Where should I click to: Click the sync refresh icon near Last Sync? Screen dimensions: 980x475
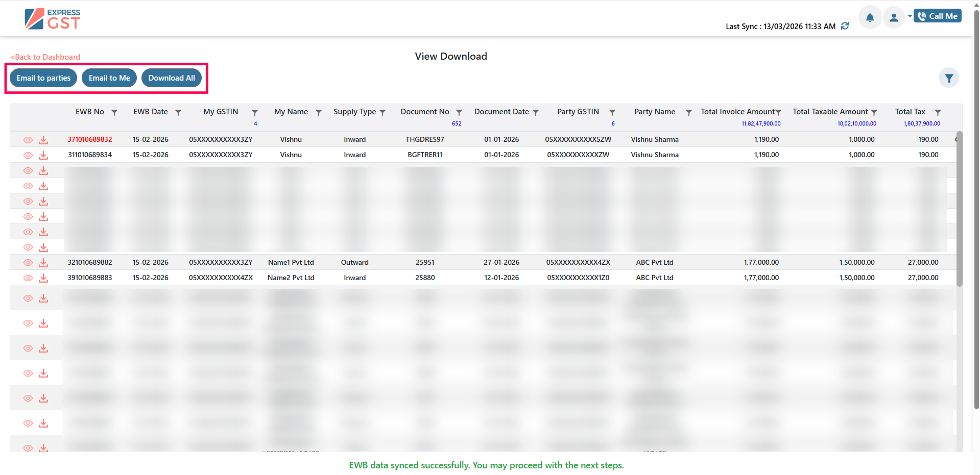845,26
